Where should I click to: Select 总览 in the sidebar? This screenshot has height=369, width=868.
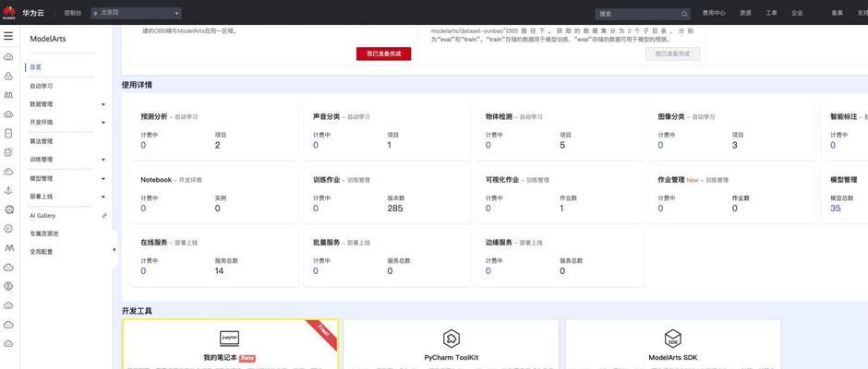pos(36,67)
